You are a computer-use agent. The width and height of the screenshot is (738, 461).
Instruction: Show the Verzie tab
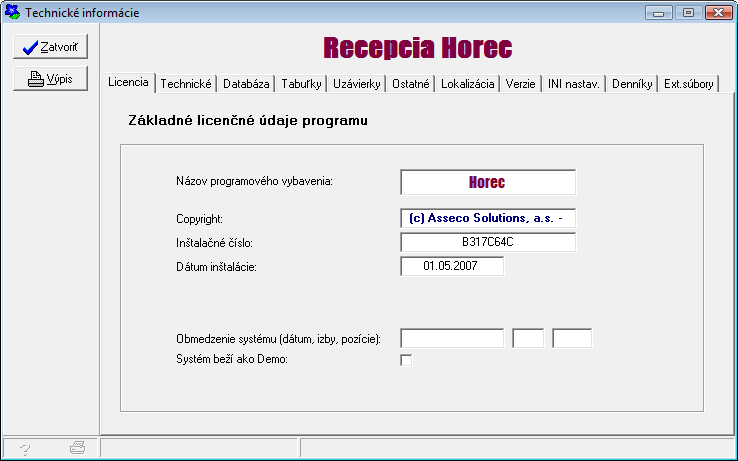520,85
